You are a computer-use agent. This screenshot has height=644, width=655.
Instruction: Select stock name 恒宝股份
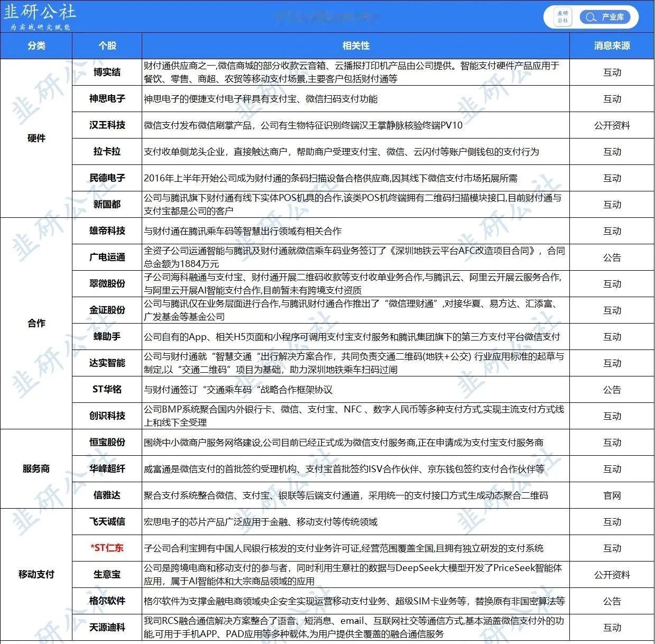(107, 442)
